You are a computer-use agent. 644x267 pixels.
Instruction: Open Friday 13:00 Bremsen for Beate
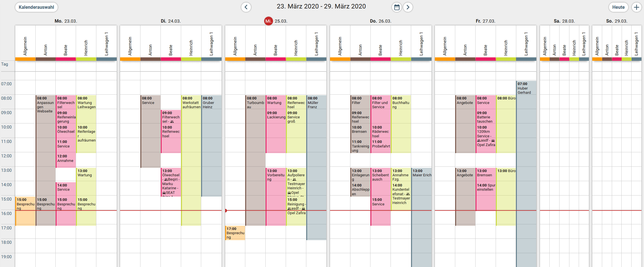486,175
